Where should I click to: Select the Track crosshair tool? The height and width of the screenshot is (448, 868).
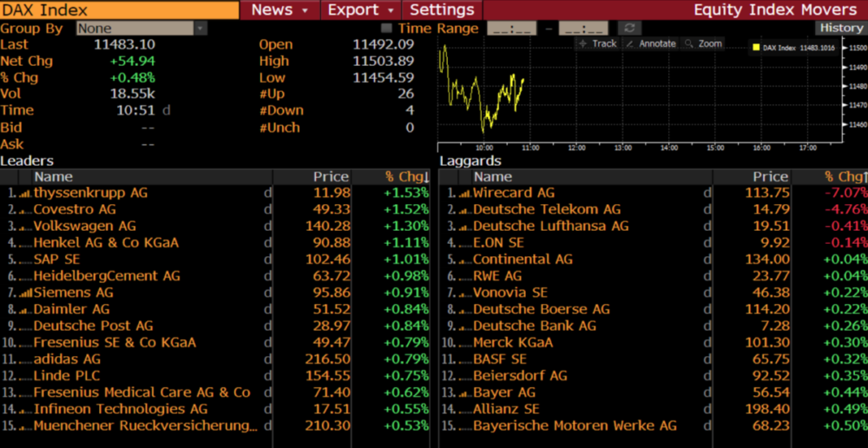click(x=597, y=43)
